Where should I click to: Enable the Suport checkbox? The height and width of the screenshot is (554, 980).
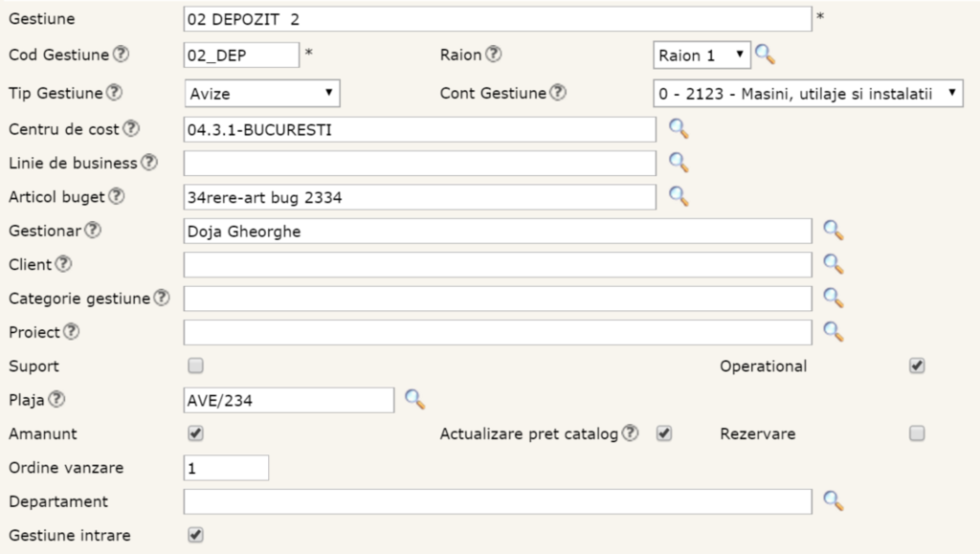click(x=196, y=366)
